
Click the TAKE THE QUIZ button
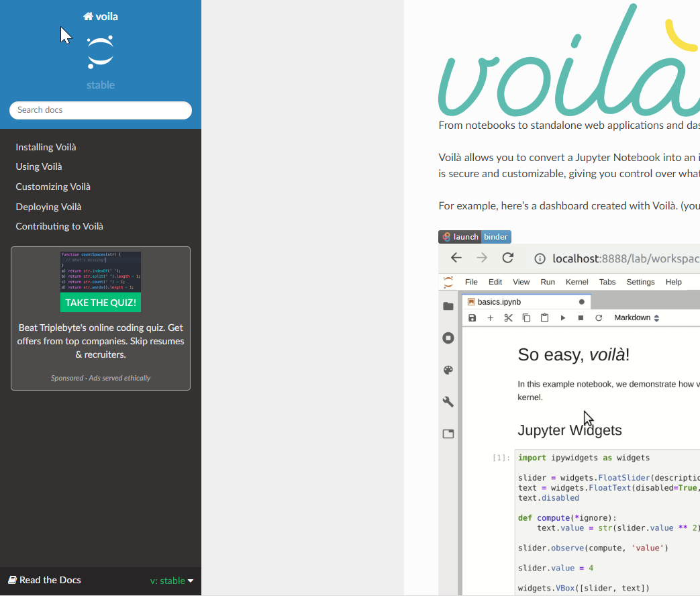[x=100, y=303]
